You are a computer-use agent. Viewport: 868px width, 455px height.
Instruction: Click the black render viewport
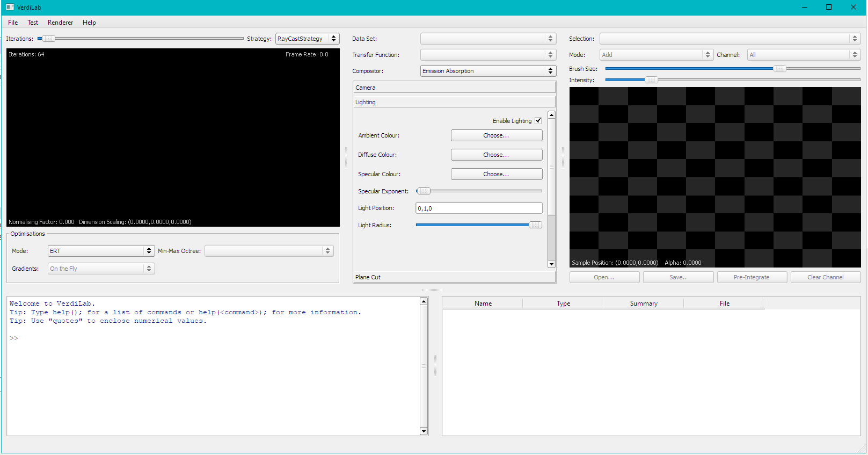[x=173, y=138]
